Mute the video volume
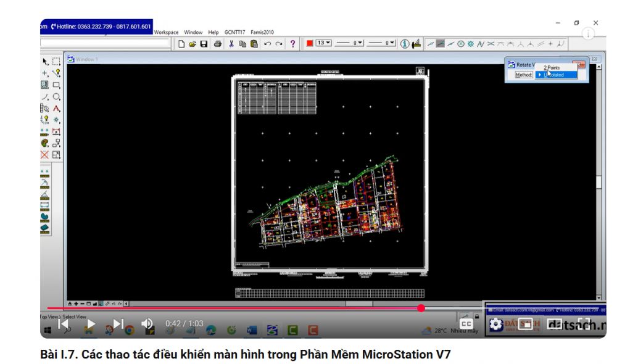 coord(147,323)
